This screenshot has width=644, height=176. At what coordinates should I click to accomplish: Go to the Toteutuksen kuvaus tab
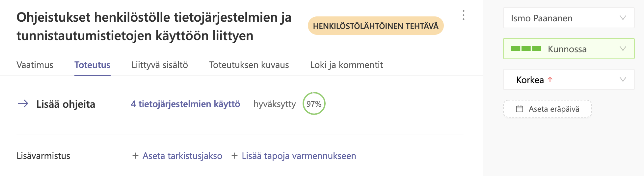point(249,65)
